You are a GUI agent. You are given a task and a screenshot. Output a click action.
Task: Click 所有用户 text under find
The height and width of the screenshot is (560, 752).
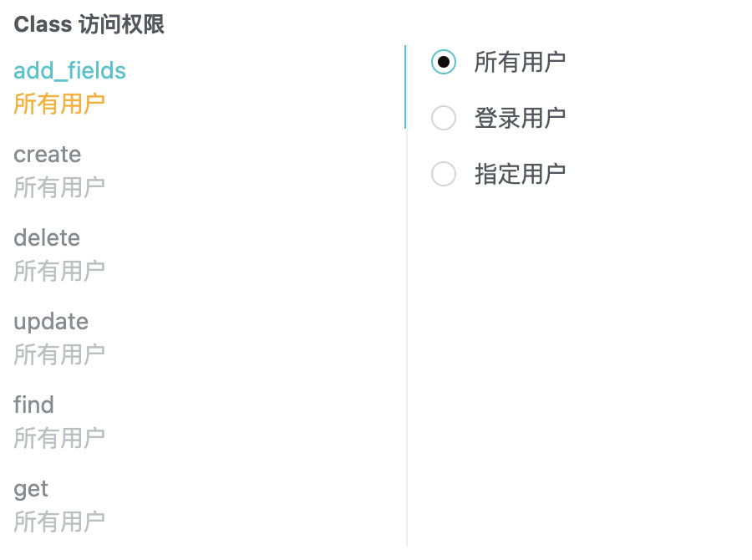(x=59, y=438)
